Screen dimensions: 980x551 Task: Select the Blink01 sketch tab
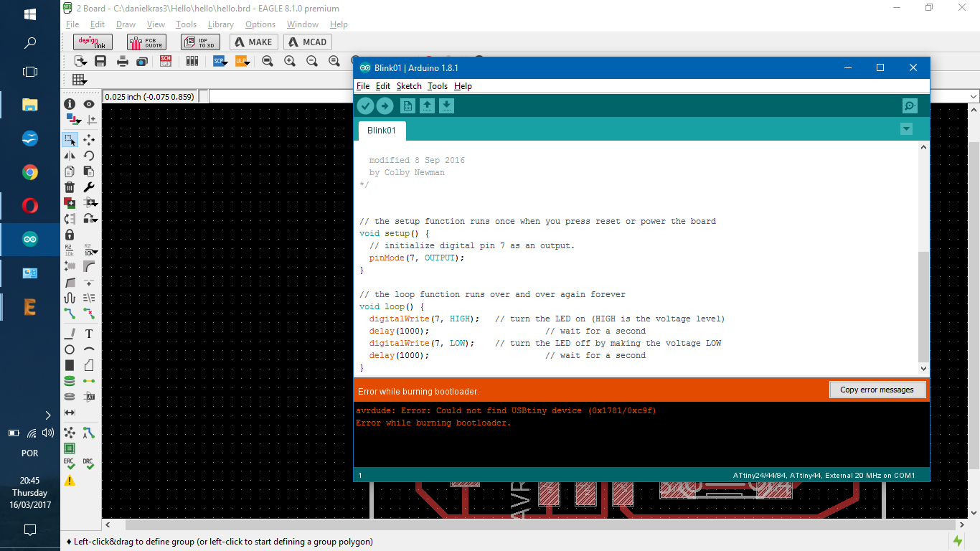tap(382, 131)
